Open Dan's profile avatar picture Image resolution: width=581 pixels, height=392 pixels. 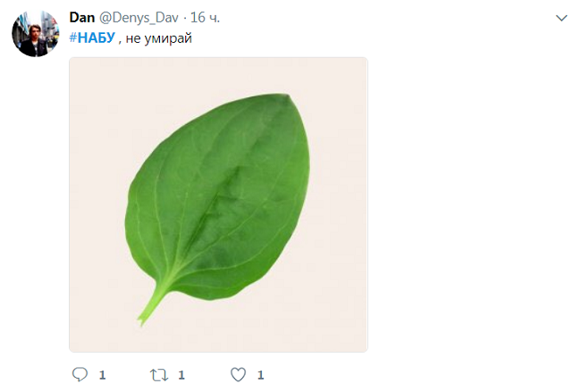35,35
